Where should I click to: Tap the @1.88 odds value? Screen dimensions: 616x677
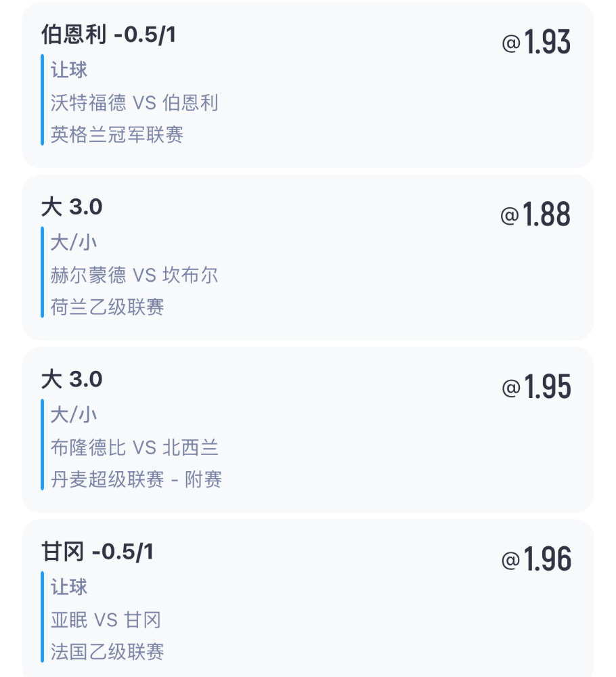point(535,214)
